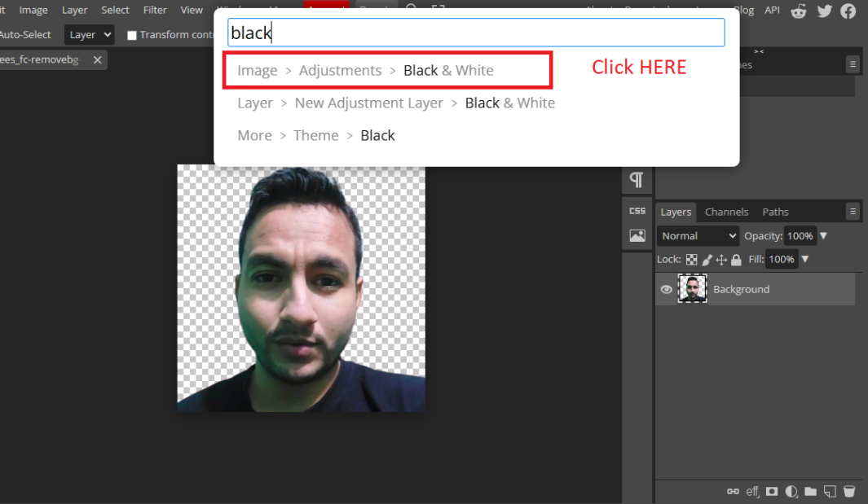Add new adjustment layer half-circle icon
The width and height of the screenshot is (868, 504).
[791, 491]
